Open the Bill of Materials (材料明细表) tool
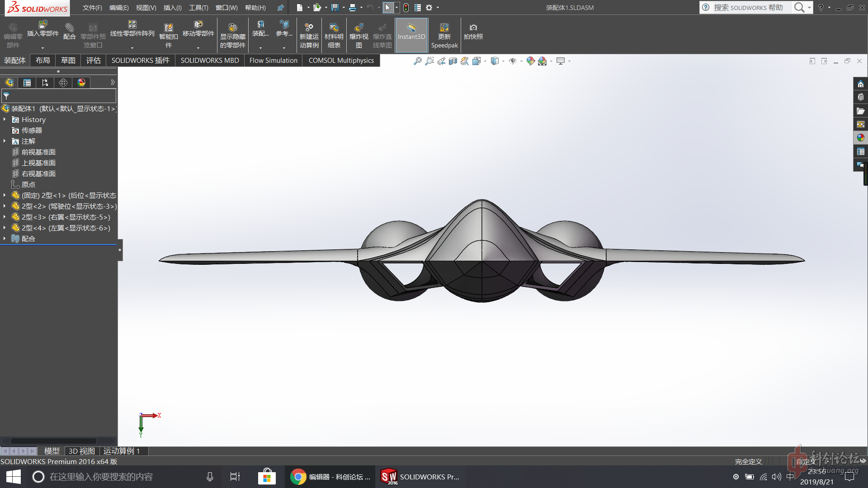 (x=334, y=35)
